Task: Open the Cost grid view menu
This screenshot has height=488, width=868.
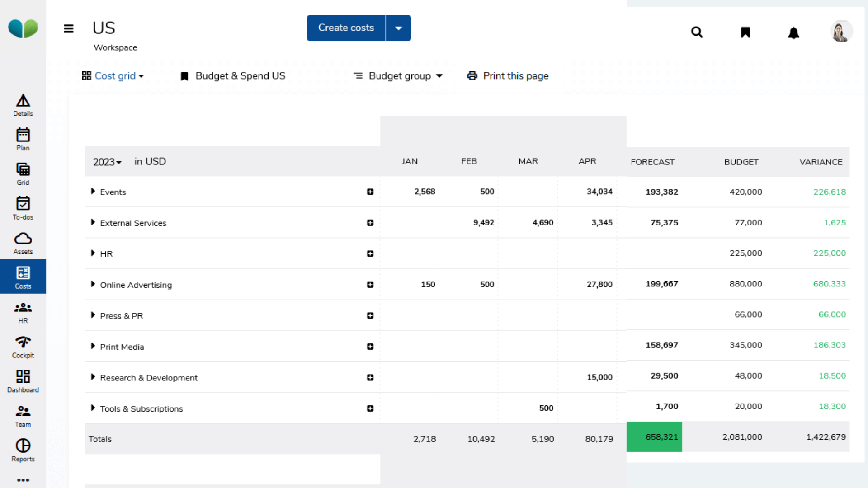Action: coord(113,76)
